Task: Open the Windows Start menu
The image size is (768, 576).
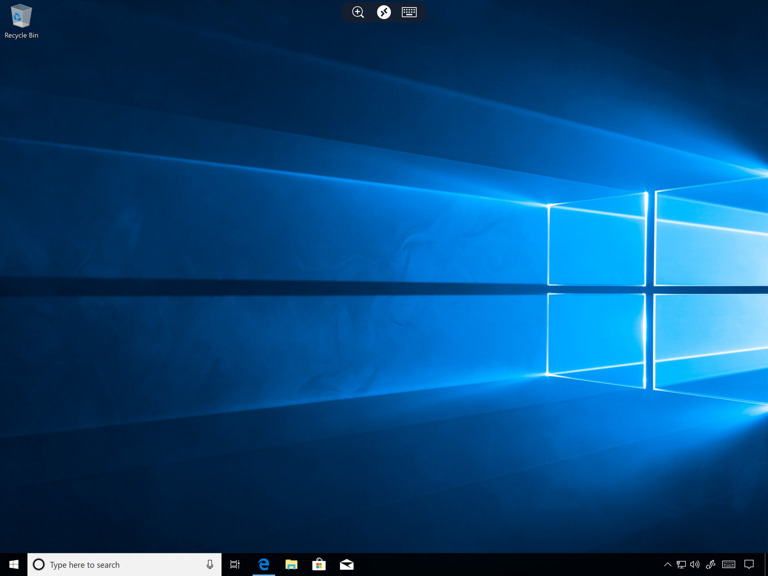Action: pyautogui.click(x=13, y=564)
